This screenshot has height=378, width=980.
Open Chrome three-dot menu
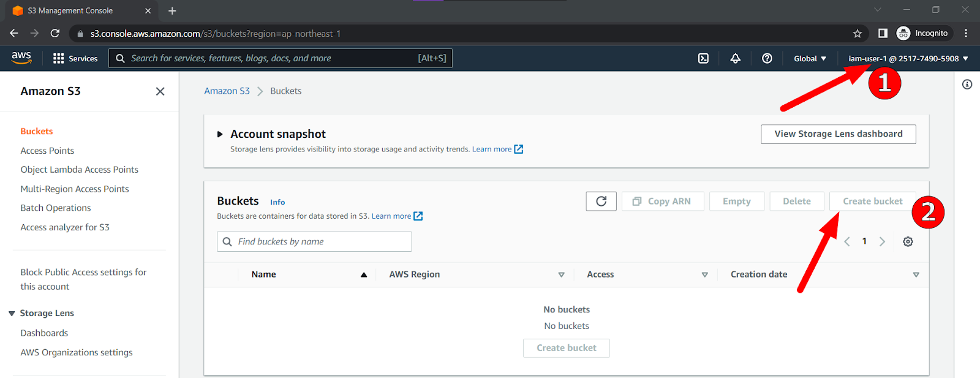pos(966,33)
